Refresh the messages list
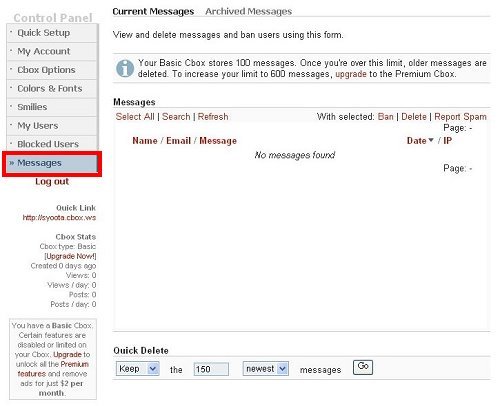 [213, 117]
